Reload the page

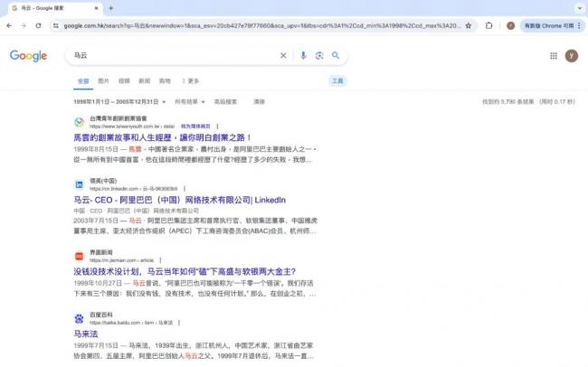click(41, 25)
